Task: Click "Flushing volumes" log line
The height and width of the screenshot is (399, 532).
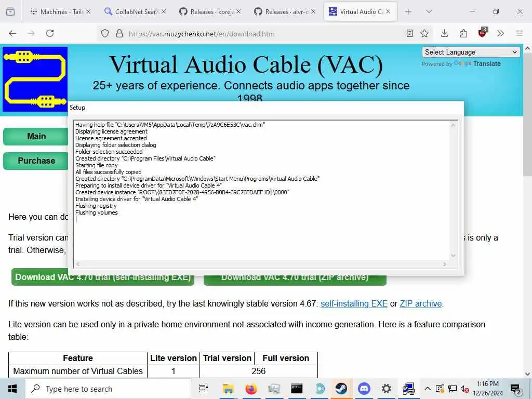Action: (96, 212)
